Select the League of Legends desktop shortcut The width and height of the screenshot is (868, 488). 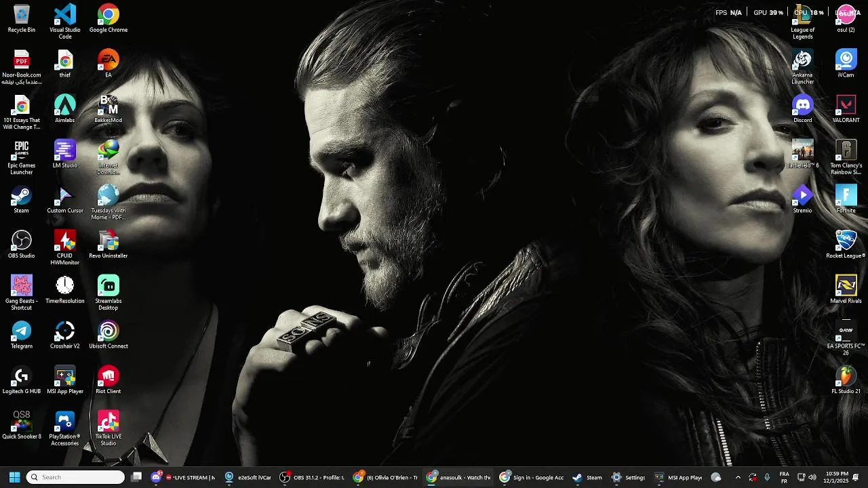point(803,22)
